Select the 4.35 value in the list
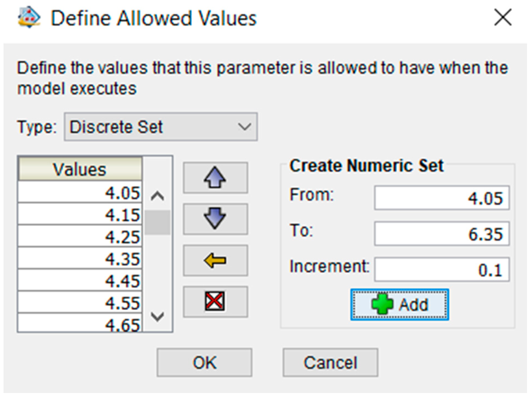Screen dimensions: 532x396 coord(80,258)
